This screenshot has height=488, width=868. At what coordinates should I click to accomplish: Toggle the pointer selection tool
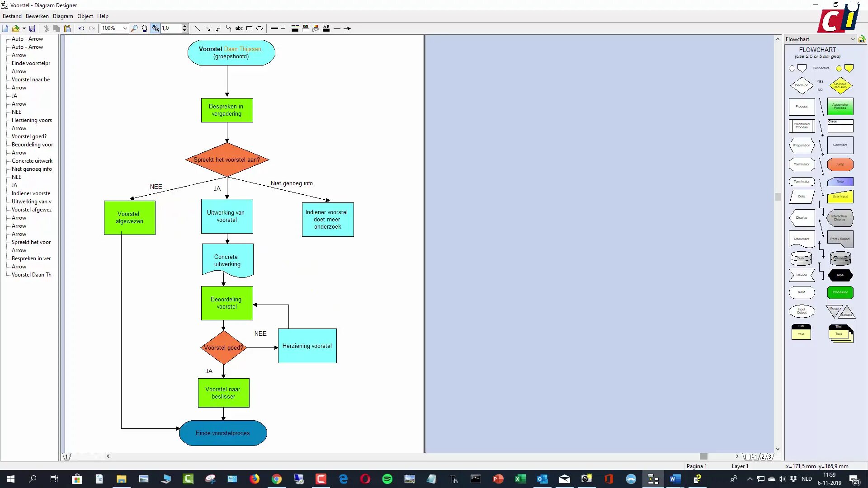(155, 28)
